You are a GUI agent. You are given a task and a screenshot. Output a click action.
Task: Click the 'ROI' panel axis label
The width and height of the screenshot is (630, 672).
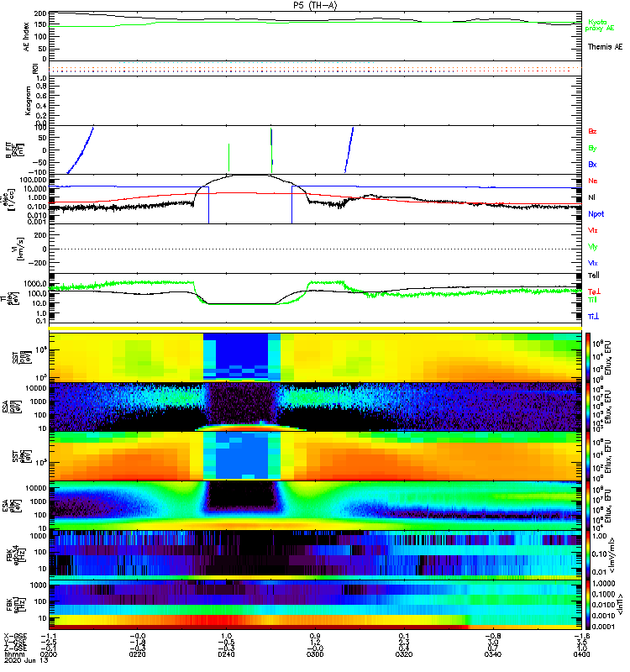pos(35,68)
